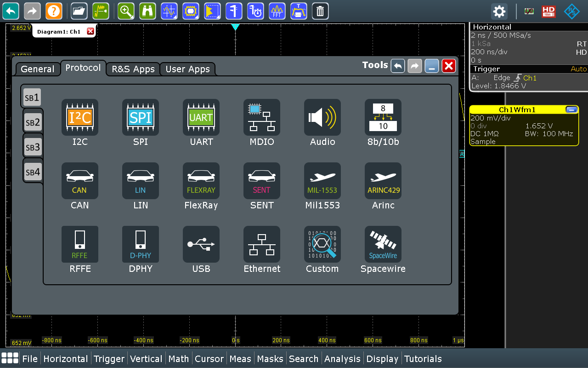The height and width of the screenshot is (368, 588).
Task: Open the I2C protocol decoder
Action: pyautogui.click(x=80, y=118)
